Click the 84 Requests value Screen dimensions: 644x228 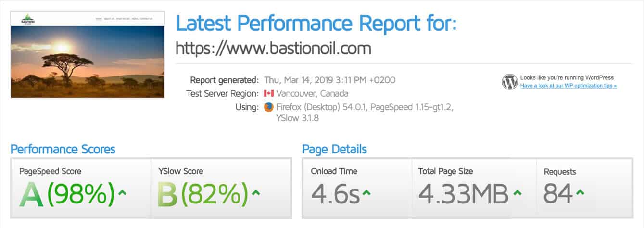click(x=557, y=194)
